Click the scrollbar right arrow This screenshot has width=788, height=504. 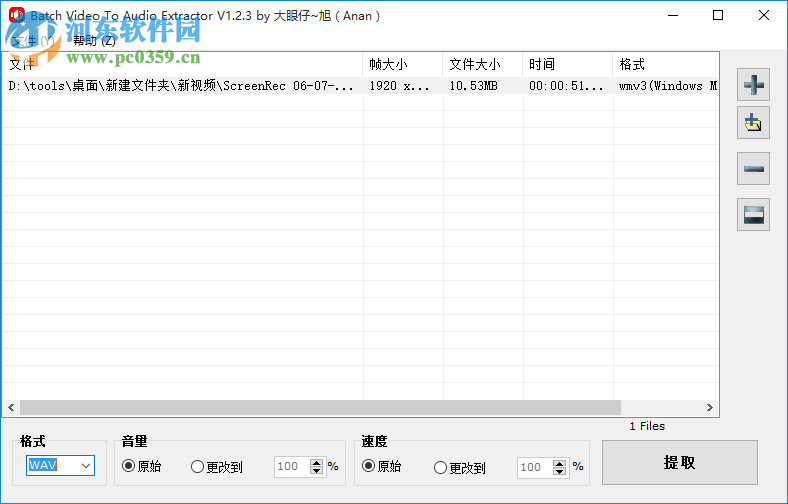pos(710,407)
